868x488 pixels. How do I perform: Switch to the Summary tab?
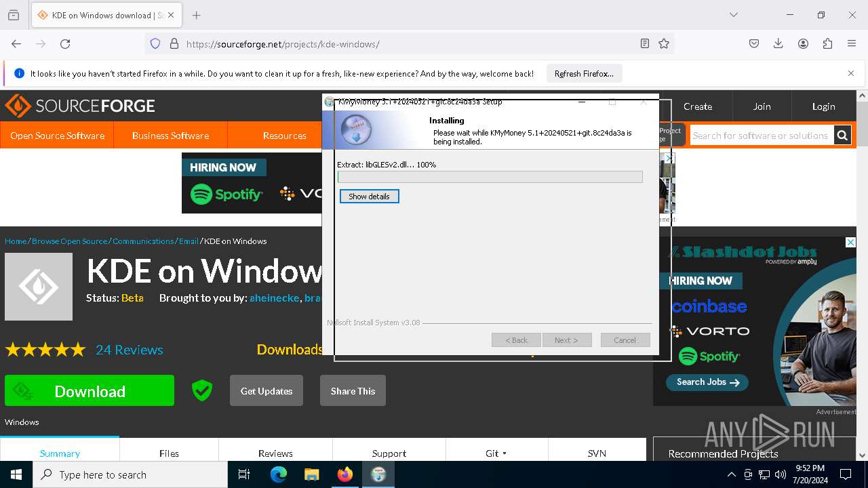click(60, 451)
